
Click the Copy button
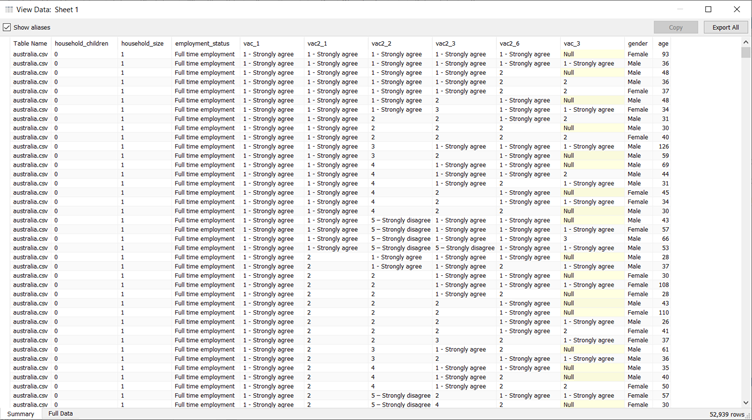pos(675,28)
